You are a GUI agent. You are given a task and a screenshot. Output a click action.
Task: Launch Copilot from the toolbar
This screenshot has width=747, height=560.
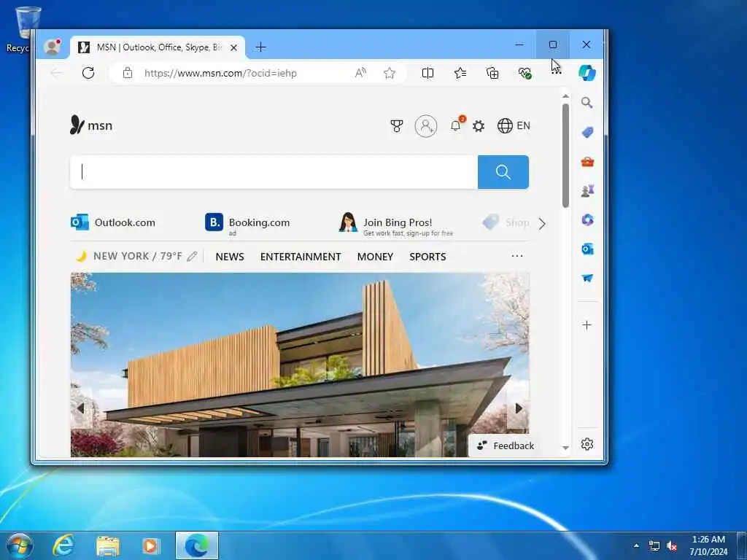click(587, 73)
